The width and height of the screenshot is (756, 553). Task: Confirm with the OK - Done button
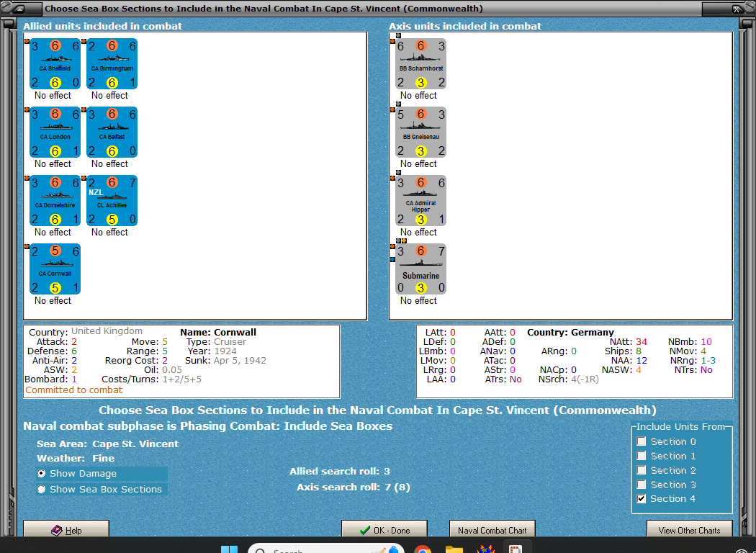tap(384, 529)
